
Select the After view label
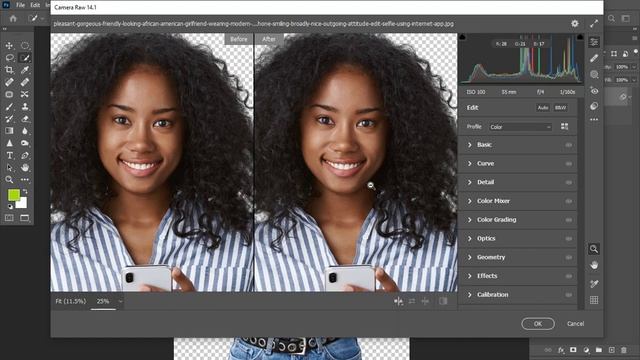tap(269, 39)
